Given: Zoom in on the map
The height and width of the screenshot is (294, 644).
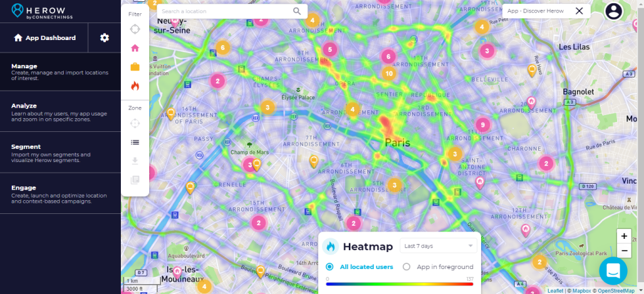Looking at the screenshot, I should 624,236.
